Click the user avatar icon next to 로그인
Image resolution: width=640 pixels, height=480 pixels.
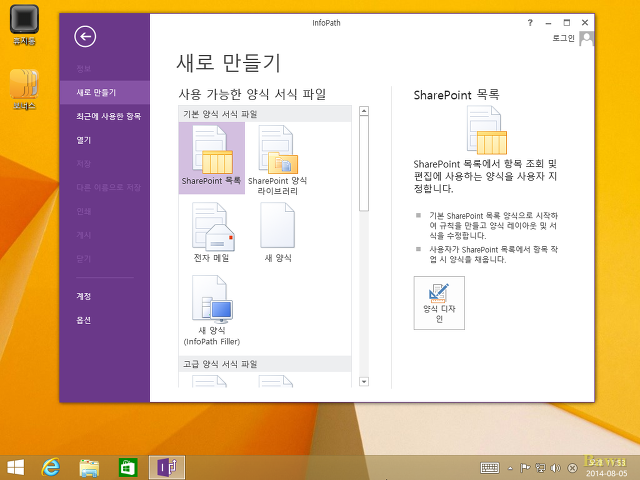pos(587,39)
